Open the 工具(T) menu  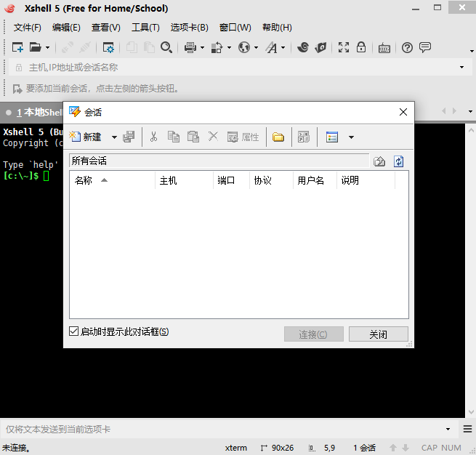click(x=145, y=28)
